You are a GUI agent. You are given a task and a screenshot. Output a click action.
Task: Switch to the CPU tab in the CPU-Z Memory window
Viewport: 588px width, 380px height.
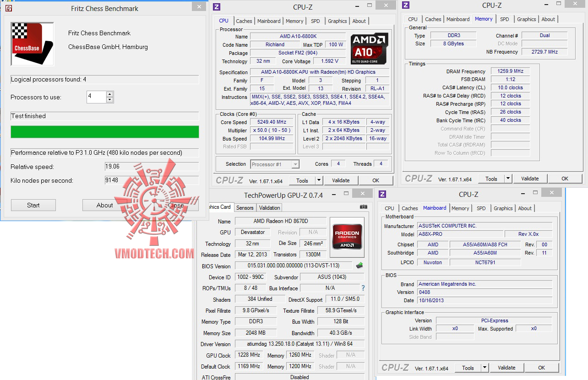[413, 19]
